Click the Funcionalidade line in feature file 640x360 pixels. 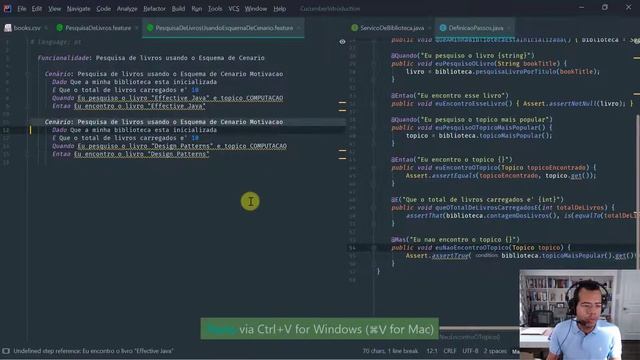(x=151, y=58)
